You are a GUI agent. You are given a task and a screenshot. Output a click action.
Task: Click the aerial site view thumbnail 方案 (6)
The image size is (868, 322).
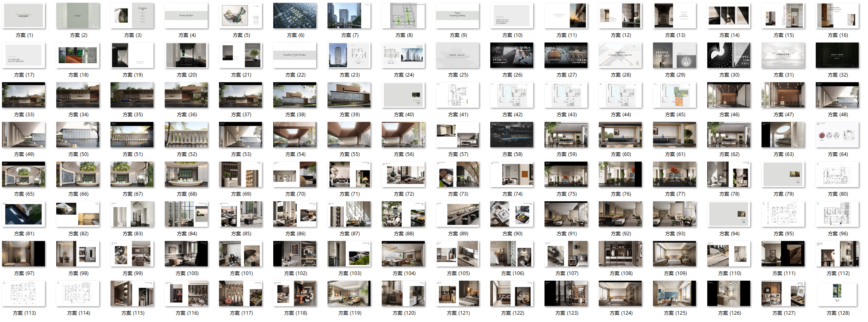[295, 16]
